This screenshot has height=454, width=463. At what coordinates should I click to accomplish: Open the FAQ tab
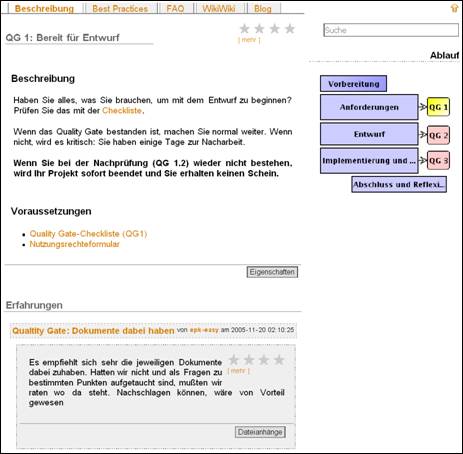coord(175,9)
